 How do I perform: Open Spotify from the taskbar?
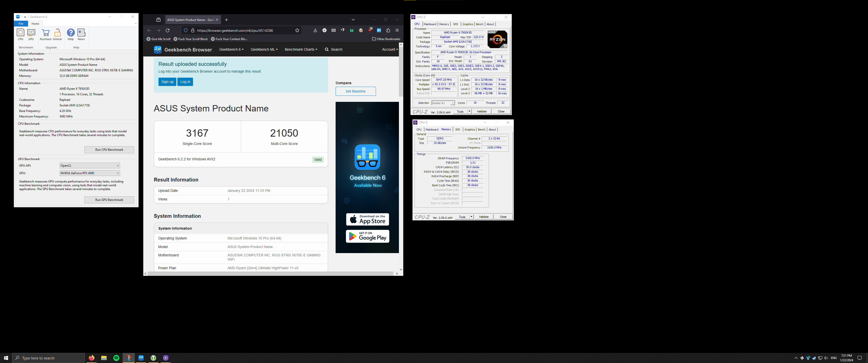(x=116, y=358)
